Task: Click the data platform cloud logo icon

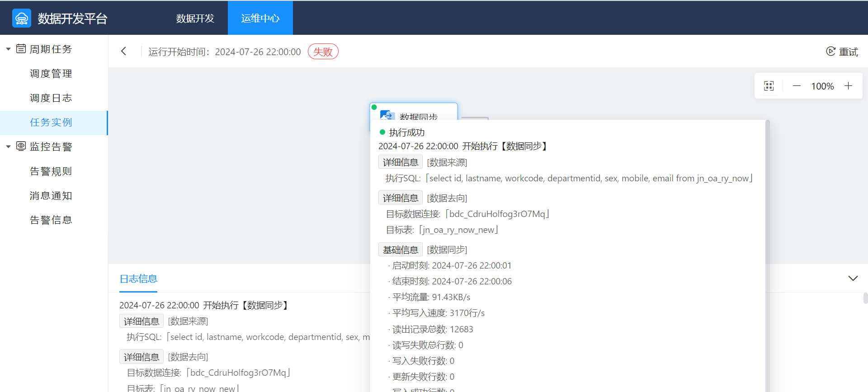Action: tap(22, 18)
